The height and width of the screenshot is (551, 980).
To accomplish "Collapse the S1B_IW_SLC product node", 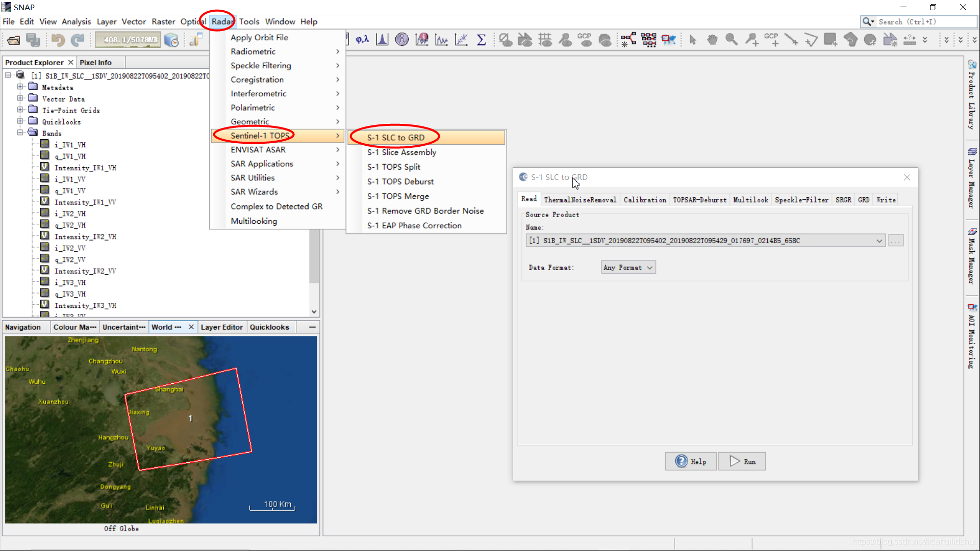I will [x=8, y=75].
